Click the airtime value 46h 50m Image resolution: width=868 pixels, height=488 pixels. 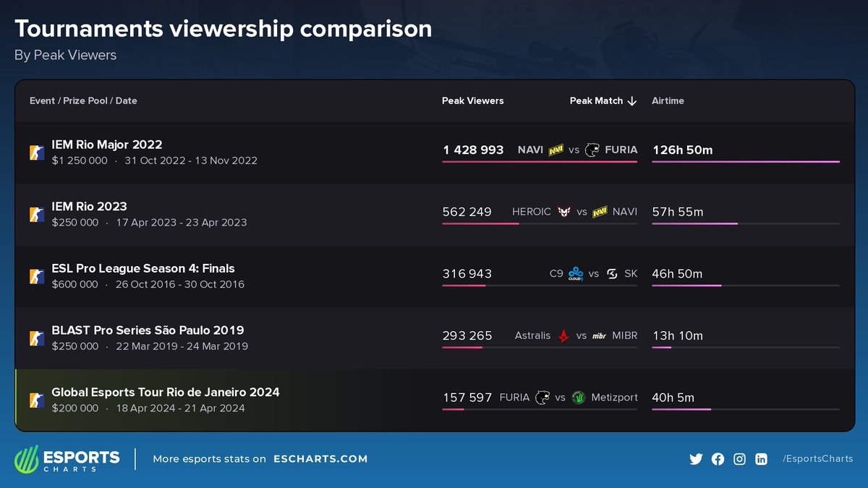coord(677,274)
